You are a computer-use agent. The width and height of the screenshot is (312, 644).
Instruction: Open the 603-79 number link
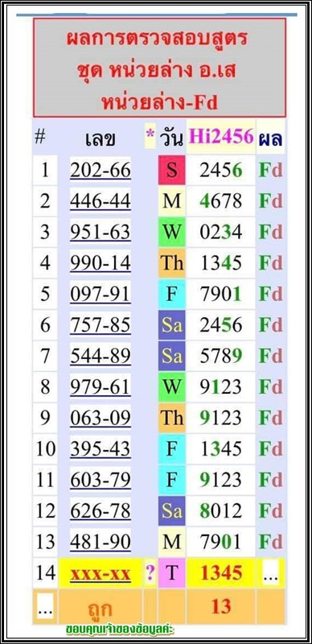(101, 480)
